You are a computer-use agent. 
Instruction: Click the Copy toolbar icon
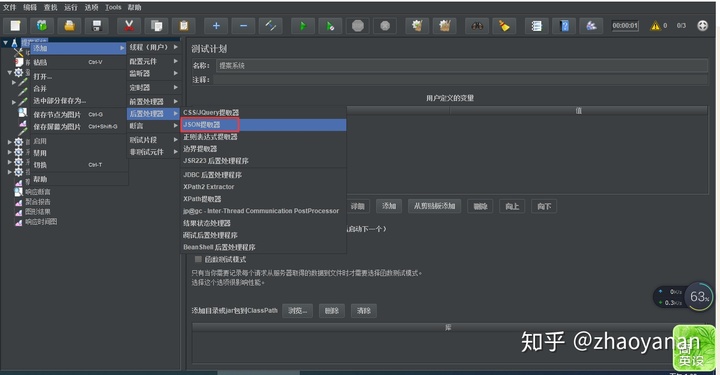(x=156, y=26)
